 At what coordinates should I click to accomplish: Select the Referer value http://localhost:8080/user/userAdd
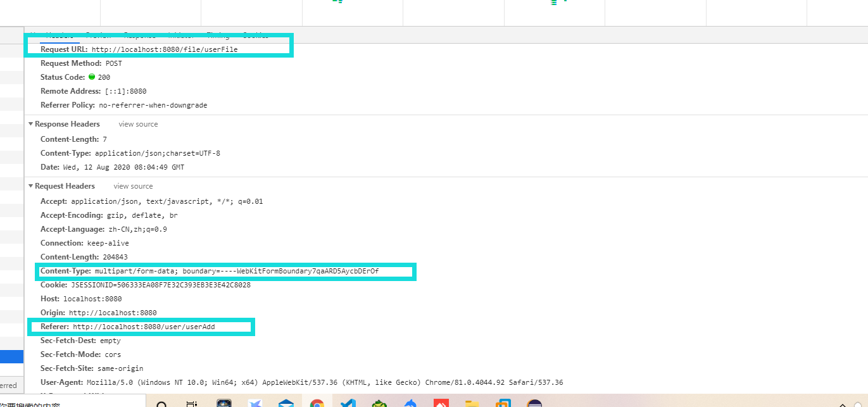tap(144, 327)
